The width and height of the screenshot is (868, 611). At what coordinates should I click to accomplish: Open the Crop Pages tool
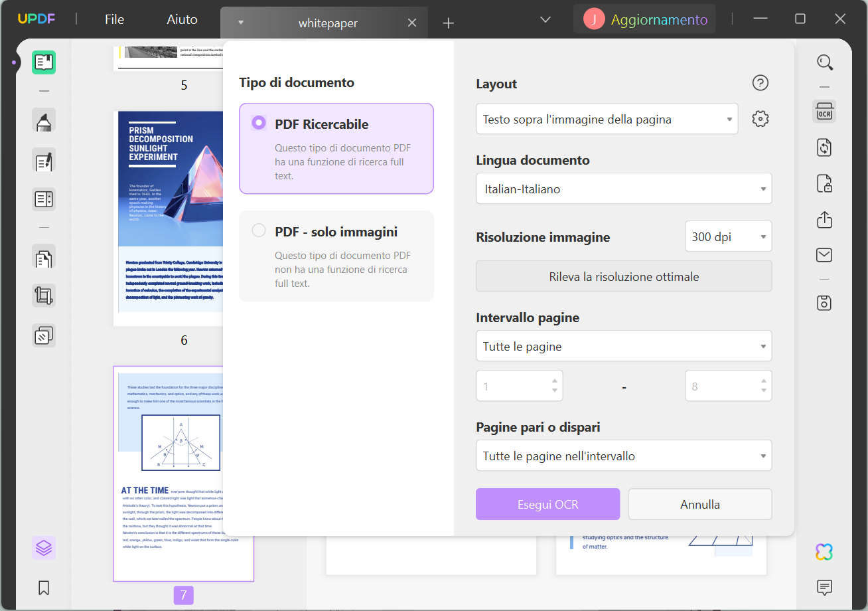coord(43,295)
